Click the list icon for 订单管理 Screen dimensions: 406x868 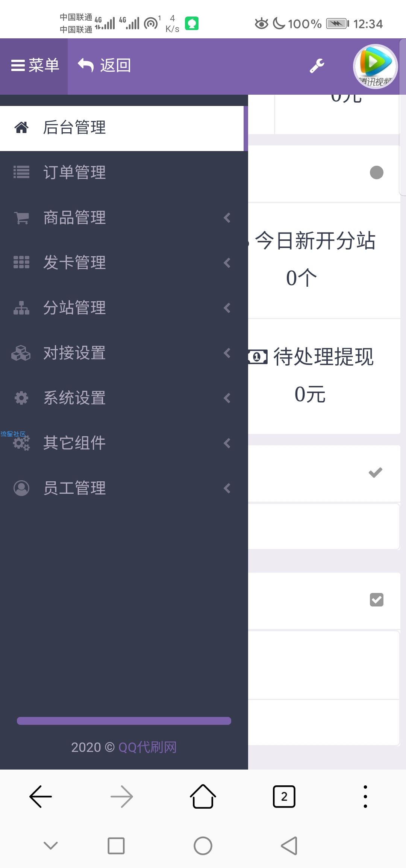[x=21, y=172]
